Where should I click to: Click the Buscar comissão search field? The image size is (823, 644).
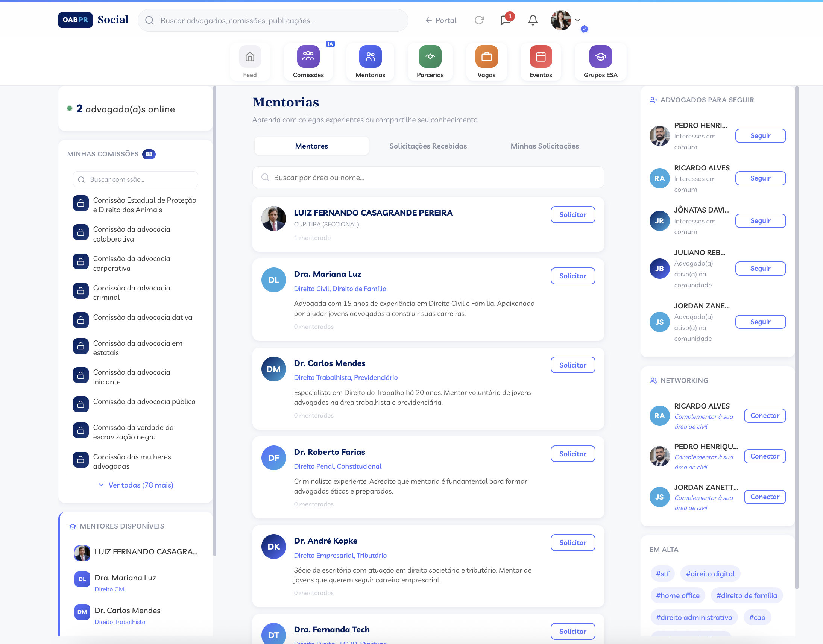[x=136, y=179]
